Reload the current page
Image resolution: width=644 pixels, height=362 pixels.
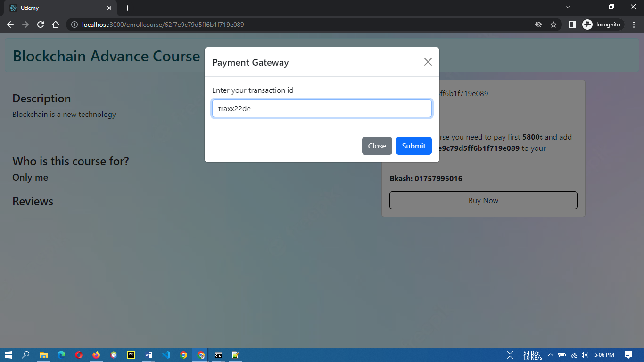tap(41, 24)
